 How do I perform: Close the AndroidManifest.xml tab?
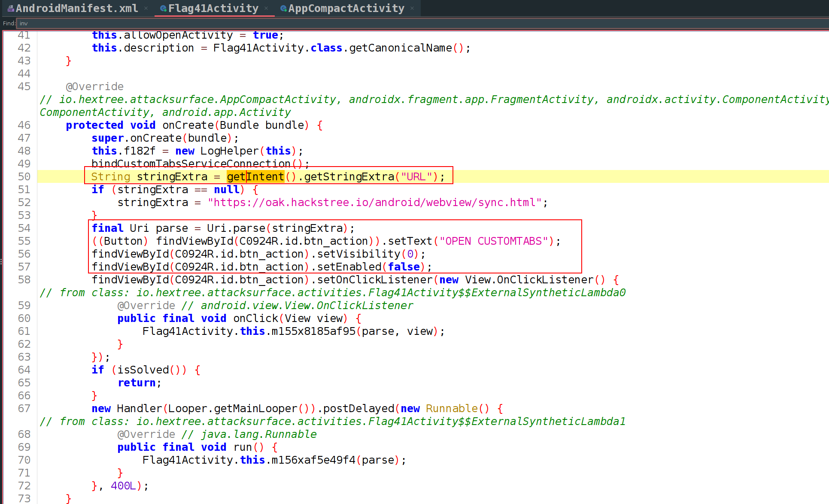click(x=146, y=8)
